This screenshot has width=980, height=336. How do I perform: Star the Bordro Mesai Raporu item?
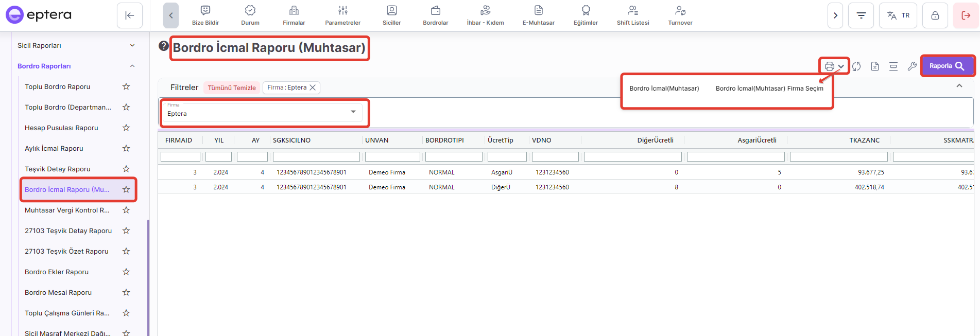(126, 292)
